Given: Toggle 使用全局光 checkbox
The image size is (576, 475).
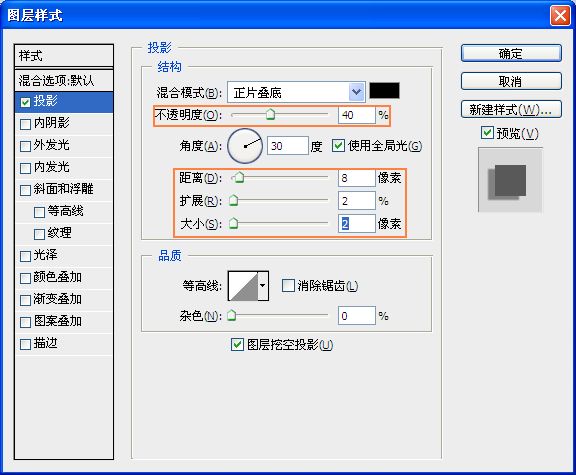Looking at the screenshot, I should click(338, 145).
